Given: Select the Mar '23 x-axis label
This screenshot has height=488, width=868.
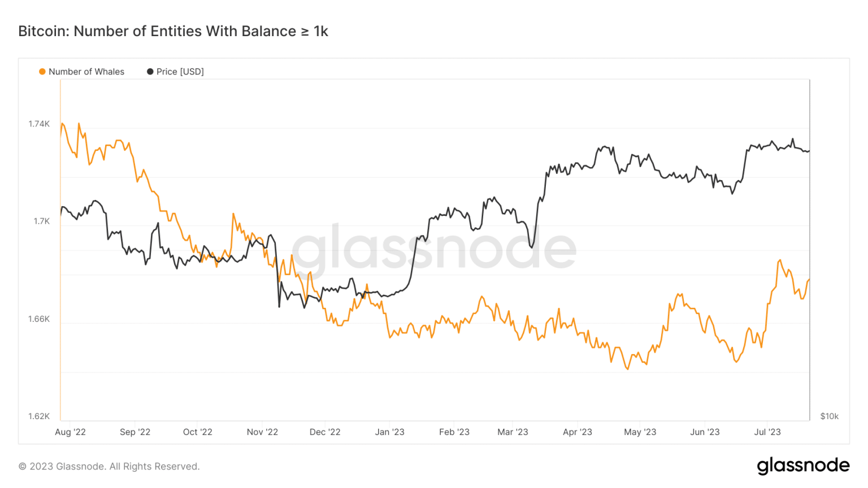Looking at the screenshot, I should click(x=513, y=432).
